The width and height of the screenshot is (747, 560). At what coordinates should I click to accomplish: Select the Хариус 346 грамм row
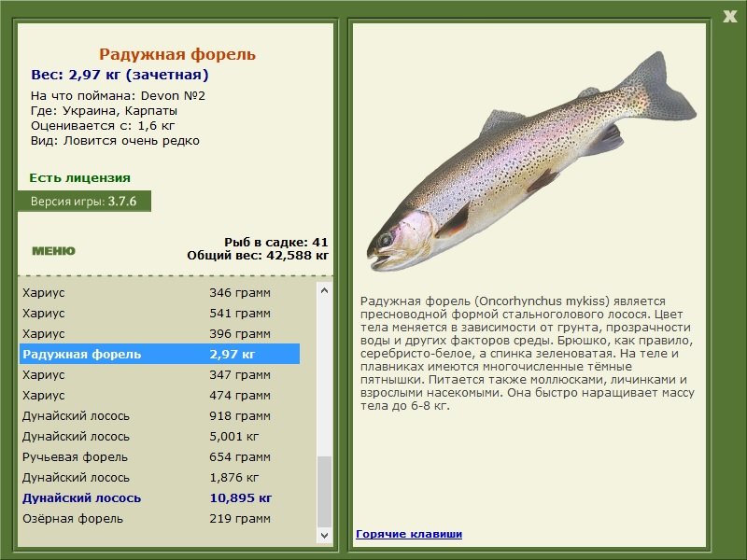(x=160, y=292)
